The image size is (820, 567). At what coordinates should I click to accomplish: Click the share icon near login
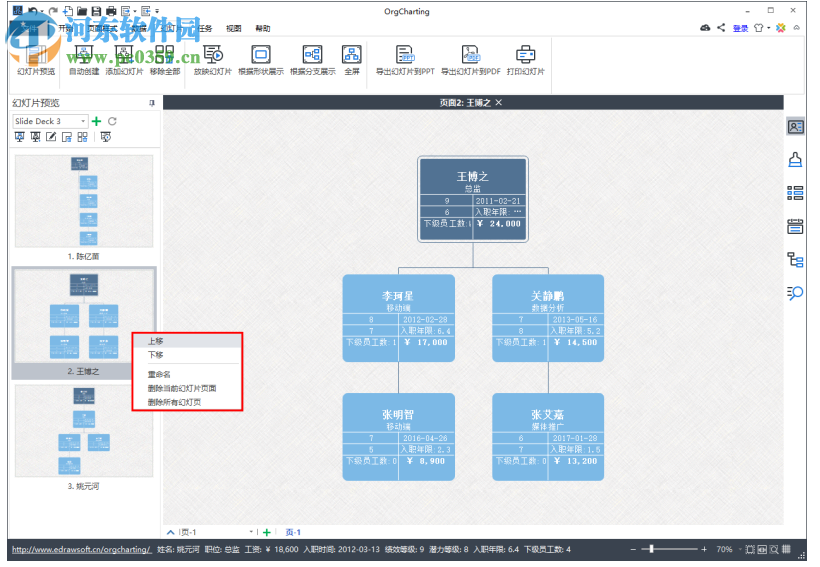(x=721, y=28)
